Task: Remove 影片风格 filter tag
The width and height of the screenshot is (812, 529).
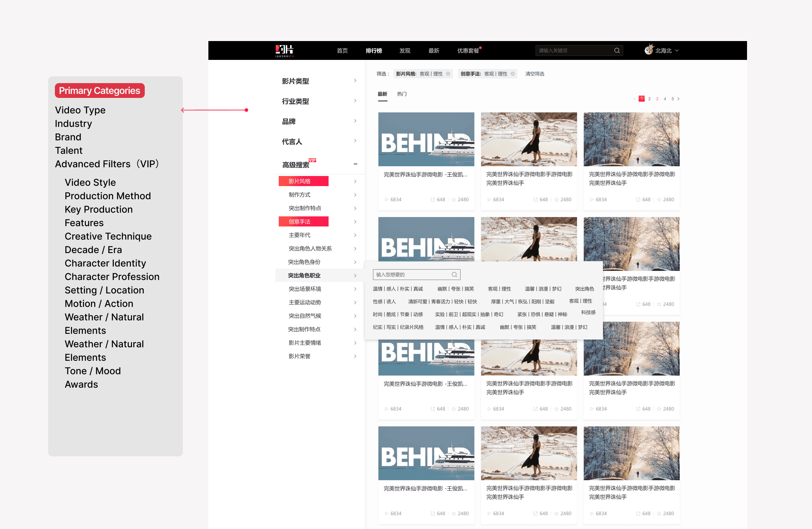Action: click(448, 74)
